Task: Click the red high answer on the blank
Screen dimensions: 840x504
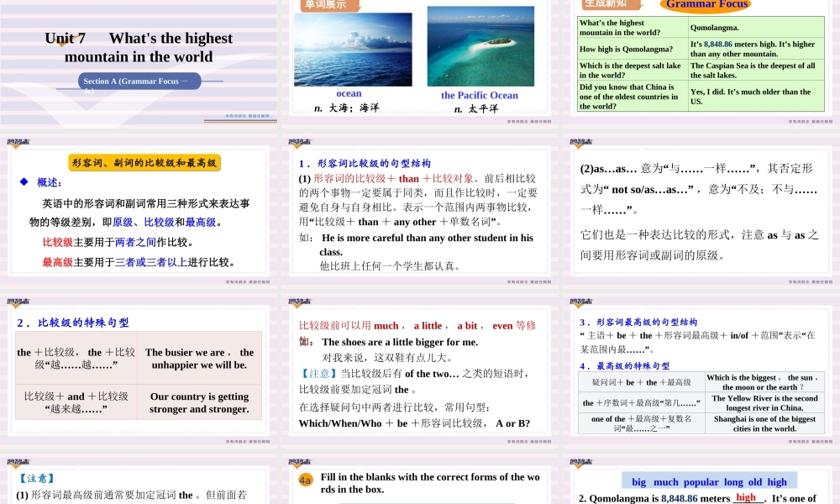Action: pos(746,496)
